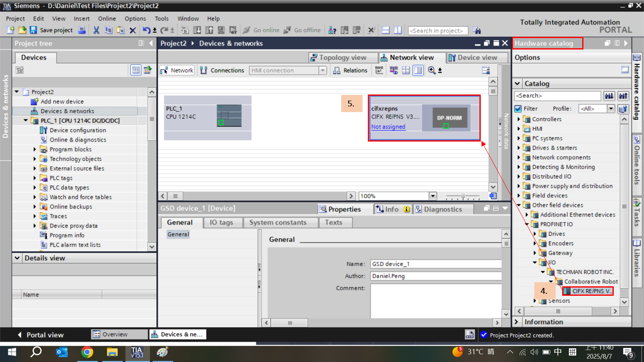Click the Print icon in main toolbar
This screenshot has height=362, width=644.
pyautogui.click(x=82, y=30)
